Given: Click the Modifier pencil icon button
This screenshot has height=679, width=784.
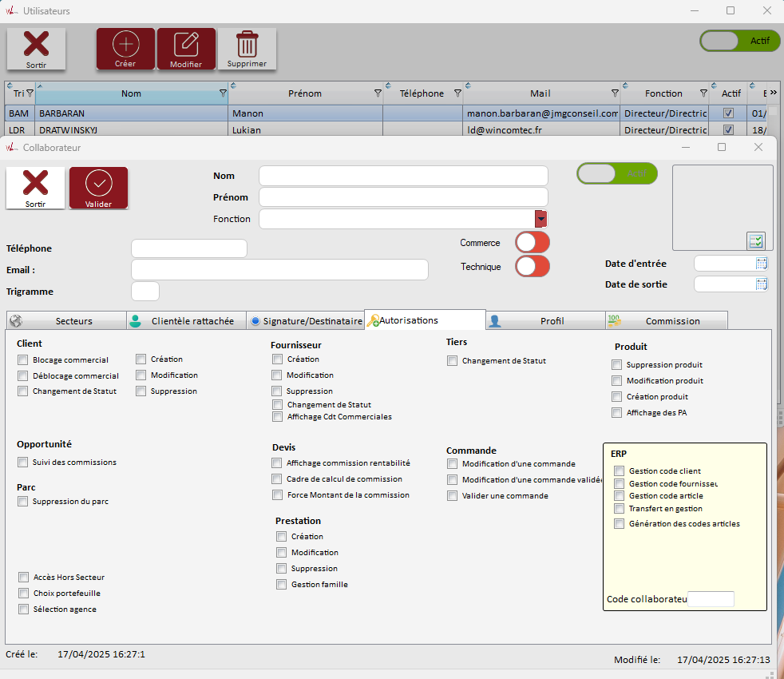Looking at the screenshot, I should point(186,49).
